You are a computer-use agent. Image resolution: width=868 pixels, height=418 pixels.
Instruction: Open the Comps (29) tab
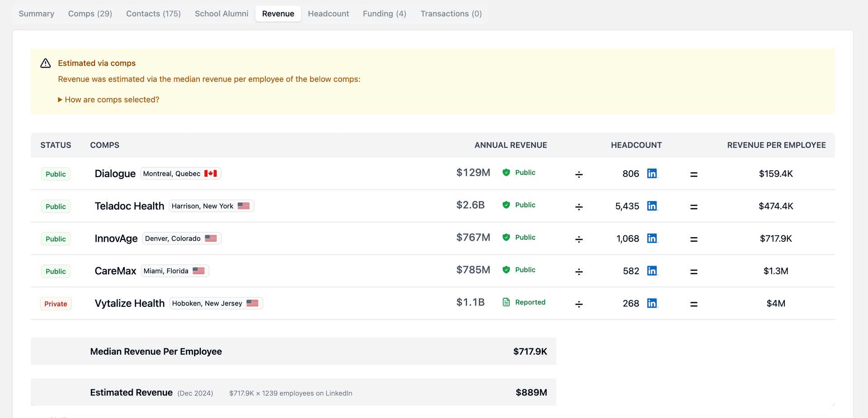point(90,14)
